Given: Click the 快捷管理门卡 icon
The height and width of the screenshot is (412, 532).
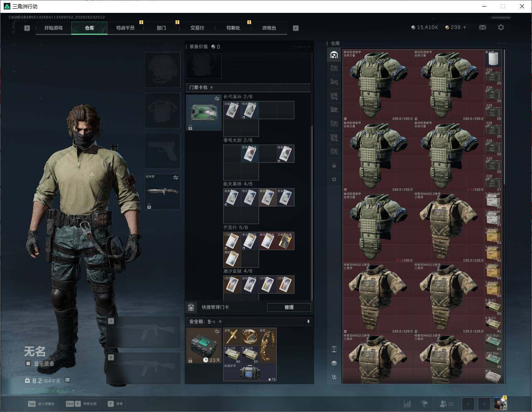Looking at the screenshot, I should 191,307.
